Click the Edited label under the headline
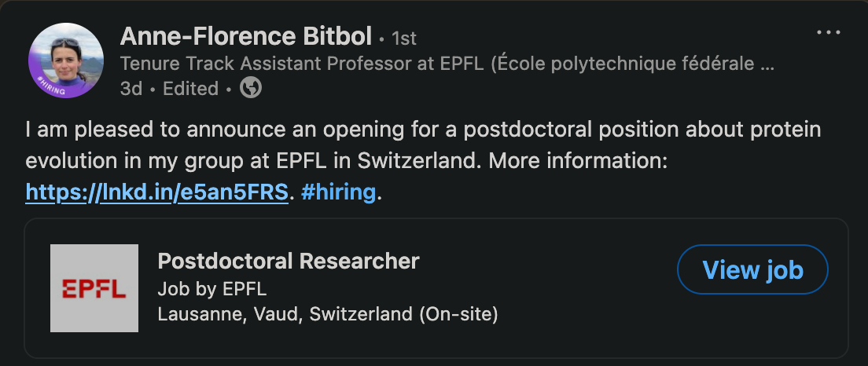The height and width of the screenshot is (366, 868). click(x=190, y=89)
